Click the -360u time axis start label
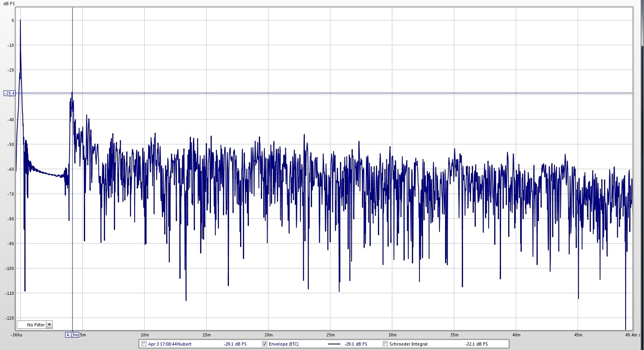 [x=16, y=335]
